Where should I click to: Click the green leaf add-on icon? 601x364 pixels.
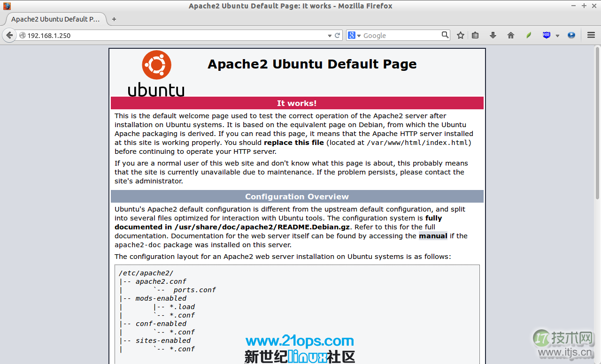click(528, 35)
